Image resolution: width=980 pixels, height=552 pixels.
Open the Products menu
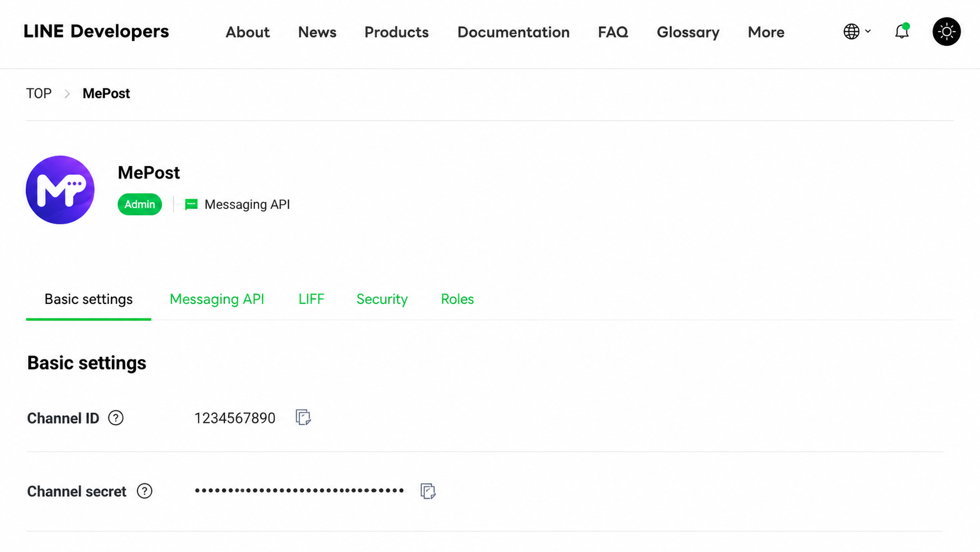(x=397, y=32)
